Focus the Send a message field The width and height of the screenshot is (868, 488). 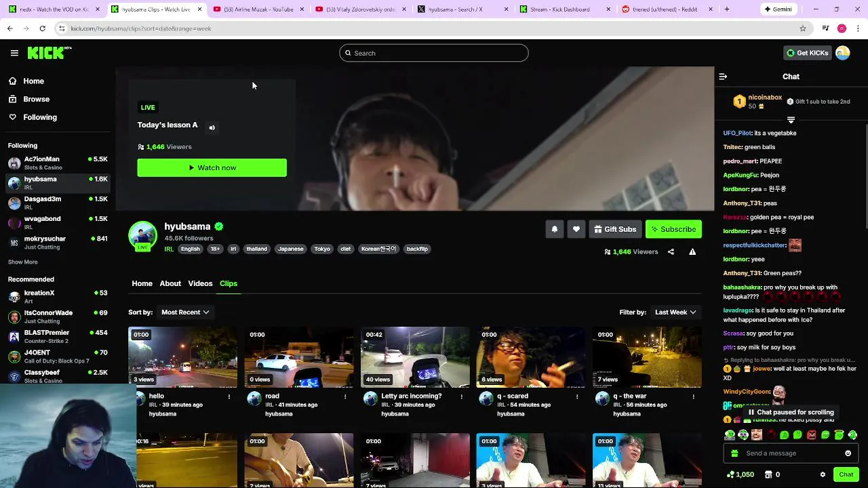[x=790, y=453]
